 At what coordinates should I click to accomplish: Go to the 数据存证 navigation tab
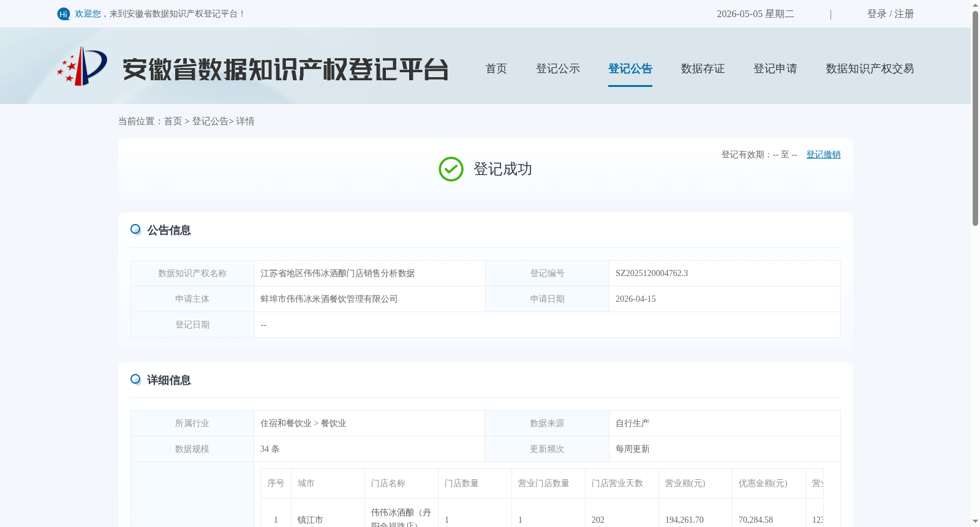pos(703,69)
